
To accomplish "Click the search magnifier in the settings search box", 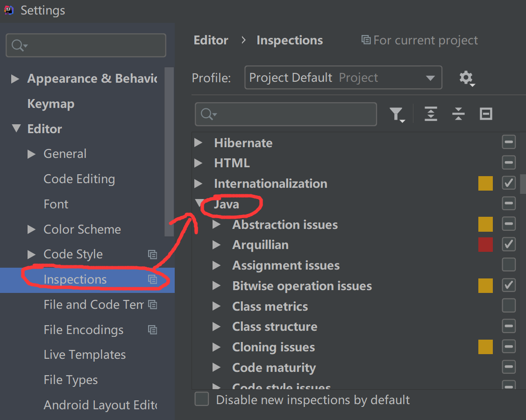I will click(18, 45).
